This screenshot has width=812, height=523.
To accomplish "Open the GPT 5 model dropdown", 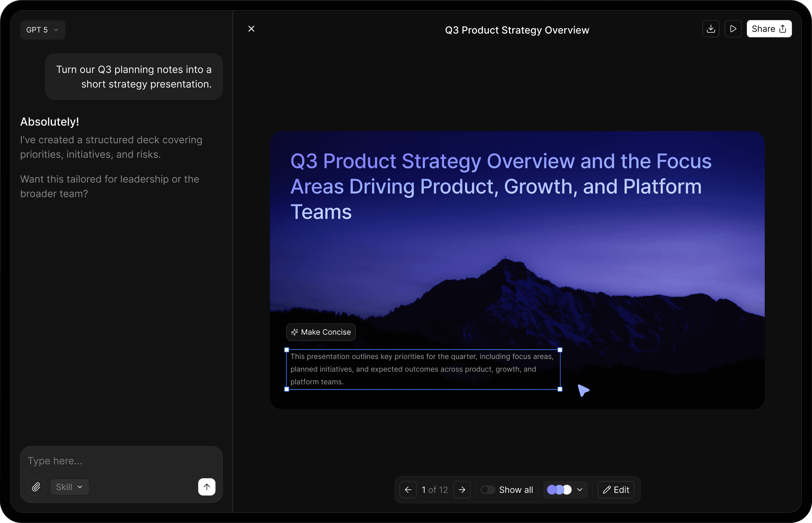I will (x=43, y=30).
